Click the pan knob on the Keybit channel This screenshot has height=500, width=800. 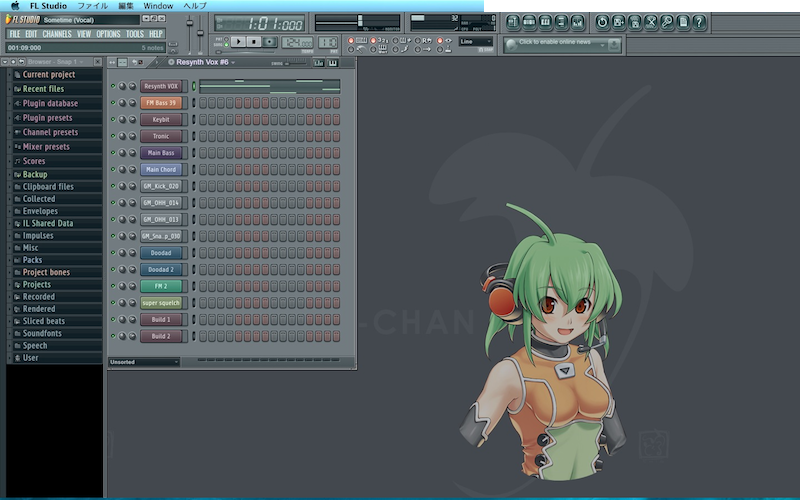click(x=122, y=119)
